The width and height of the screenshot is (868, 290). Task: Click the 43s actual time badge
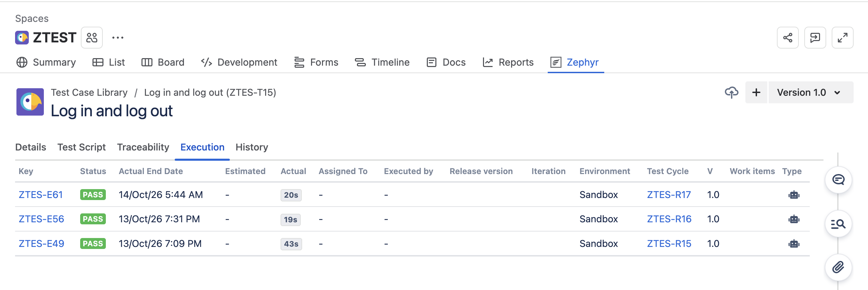click(x=291, y=244)
